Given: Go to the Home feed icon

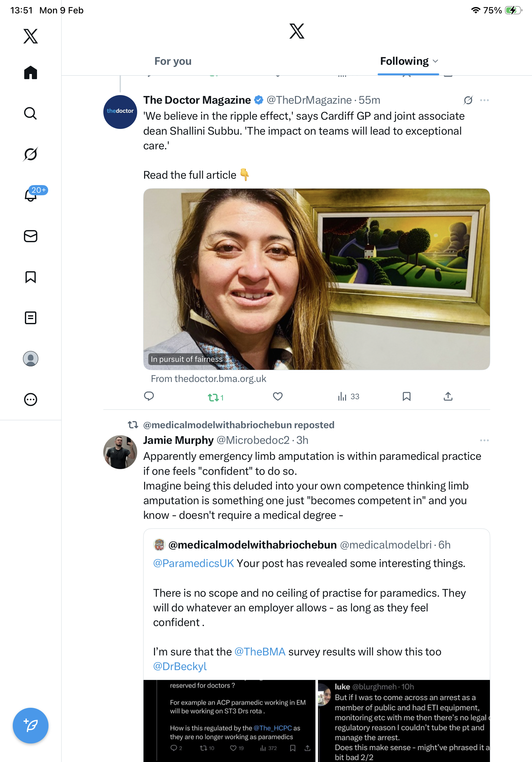Looking at the screenshot, I should click(31, 73).
